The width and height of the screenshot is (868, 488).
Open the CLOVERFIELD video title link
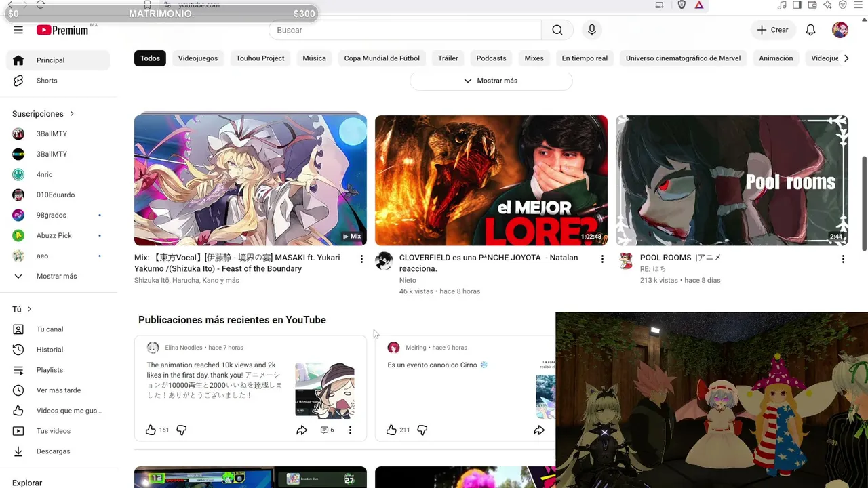[488, 263]
